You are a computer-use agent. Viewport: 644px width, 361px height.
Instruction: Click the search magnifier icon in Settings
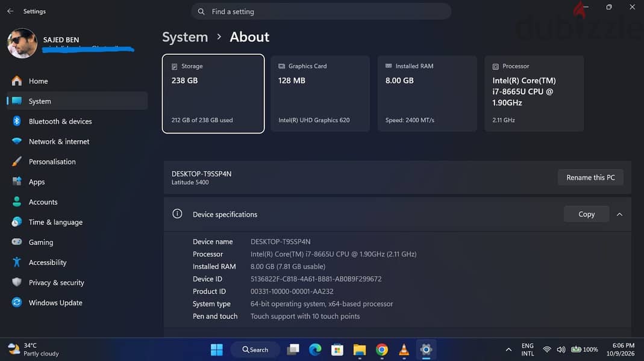(x=201, y=11)
